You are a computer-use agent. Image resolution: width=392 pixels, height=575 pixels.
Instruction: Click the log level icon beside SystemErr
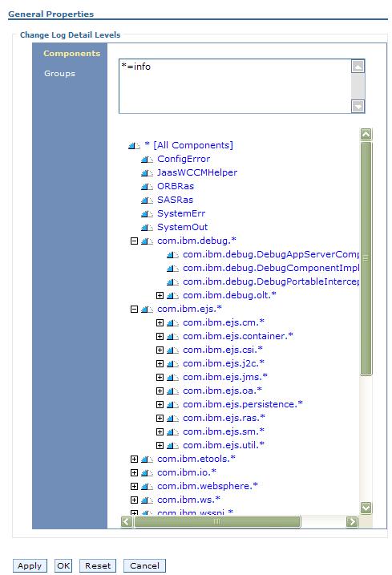(147, 213)
